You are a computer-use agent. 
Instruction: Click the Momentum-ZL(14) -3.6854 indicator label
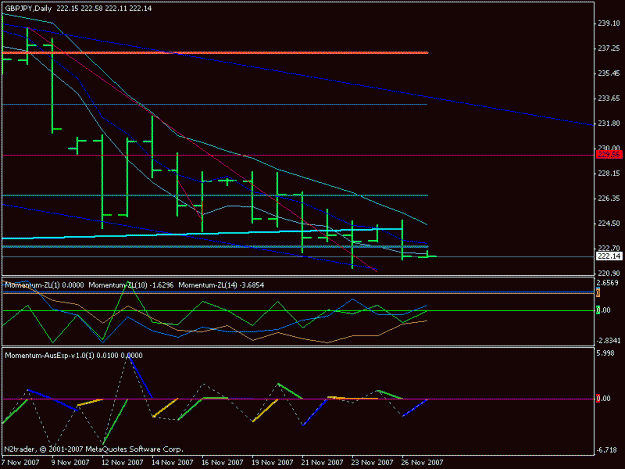tap(221, 285)
